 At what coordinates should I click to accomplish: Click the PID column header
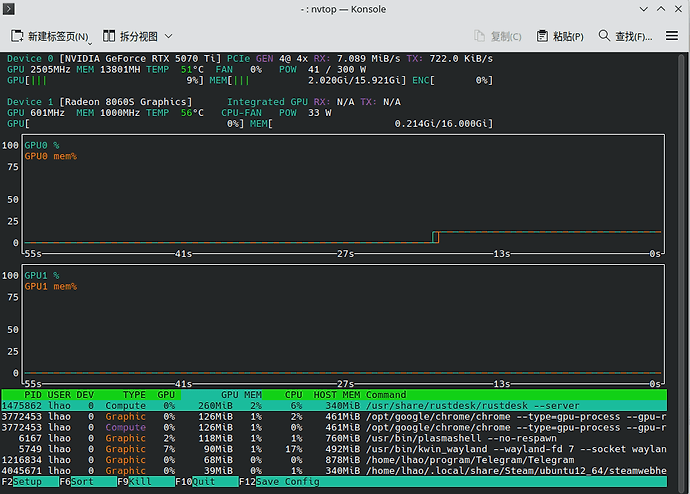[33, 395]
